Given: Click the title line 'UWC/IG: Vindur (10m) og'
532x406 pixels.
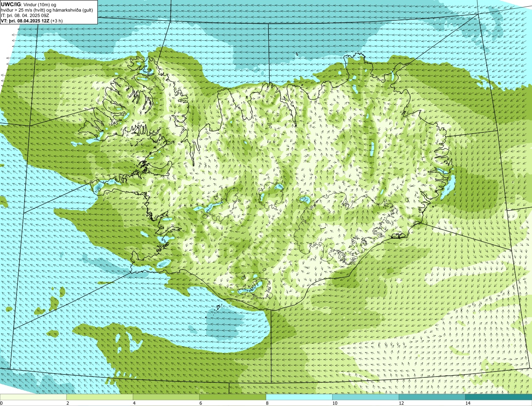Looking at the screenshot, I should point(29,4).
